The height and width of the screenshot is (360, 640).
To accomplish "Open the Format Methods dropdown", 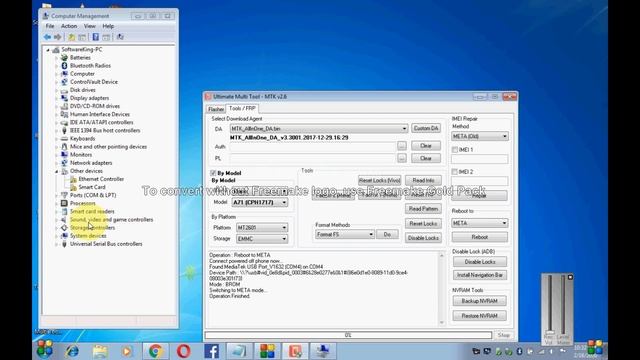I will [371, 234].
